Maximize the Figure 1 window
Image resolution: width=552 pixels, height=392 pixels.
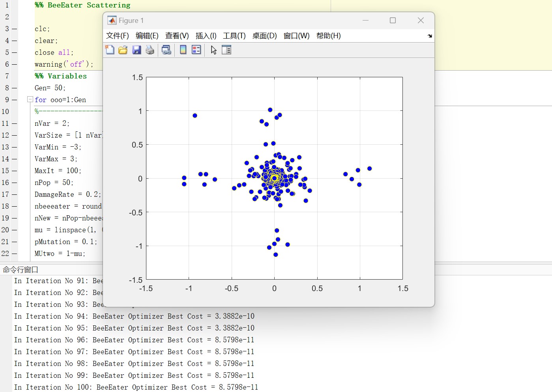click(x=393, y=21)
